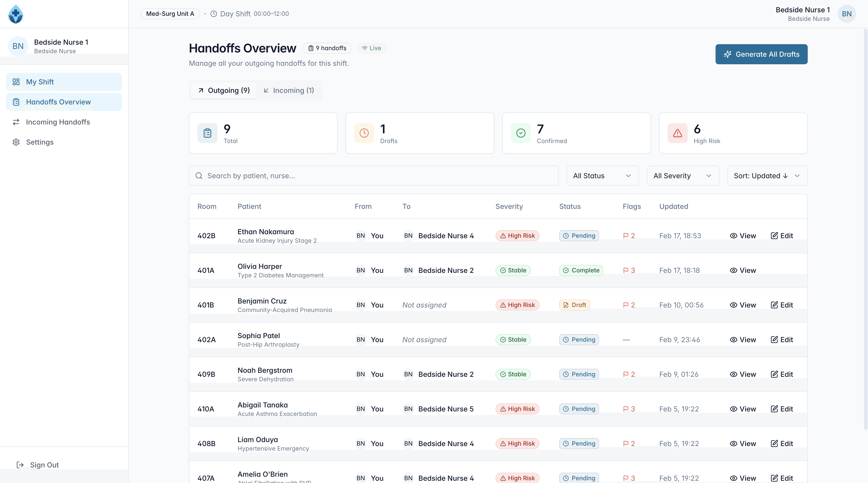868x483 pixels.
Task: Open the All Severity dropdown
Action: 683,176
